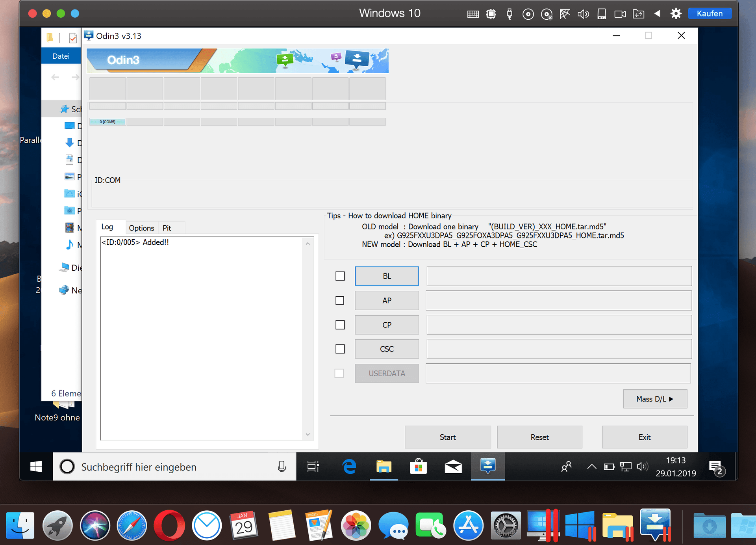Screen dimensions: 756x545
Task: Click the BL file path field
Action: (559, 276)
